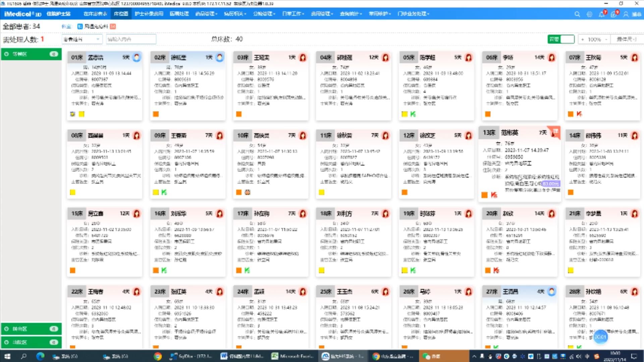The image size is (644, 362).
Task: Click the green K icon on 09床 card
Action: pos(164,192)
